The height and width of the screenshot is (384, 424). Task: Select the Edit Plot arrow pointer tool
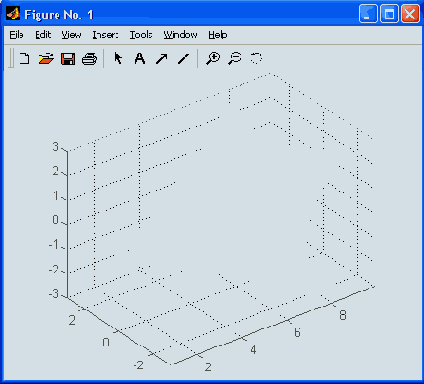pos(118,58)
